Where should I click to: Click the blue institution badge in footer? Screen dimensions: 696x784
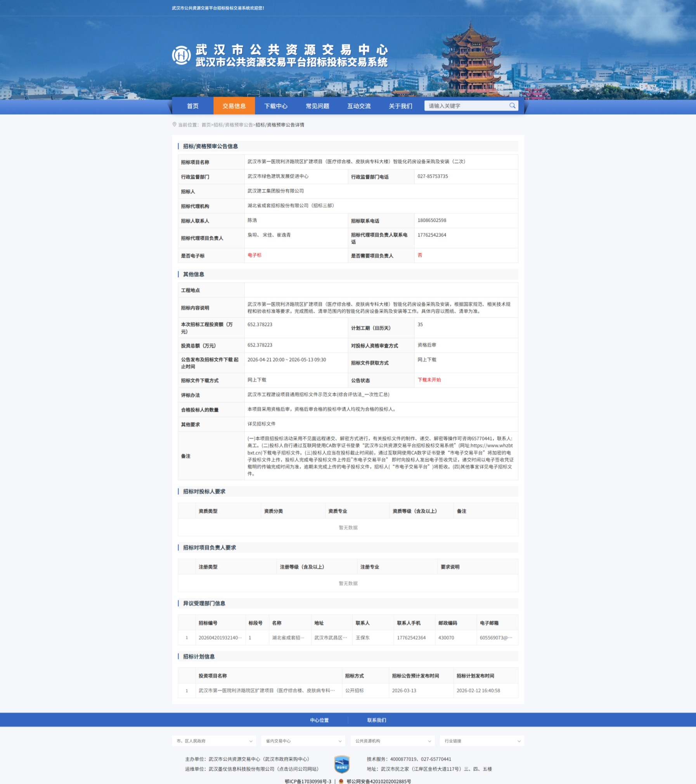tap(342, 764)
